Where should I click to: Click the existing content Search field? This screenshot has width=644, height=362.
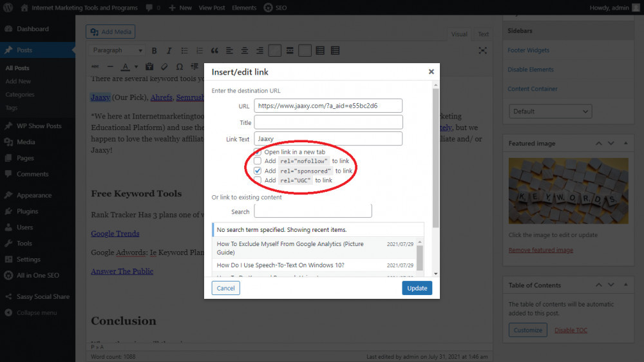313,211
